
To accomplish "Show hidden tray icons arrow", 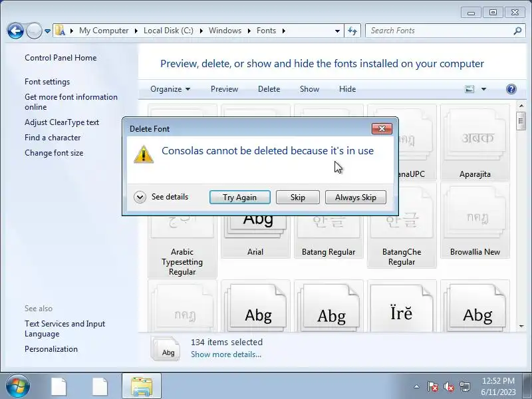I will coord(416,386).
